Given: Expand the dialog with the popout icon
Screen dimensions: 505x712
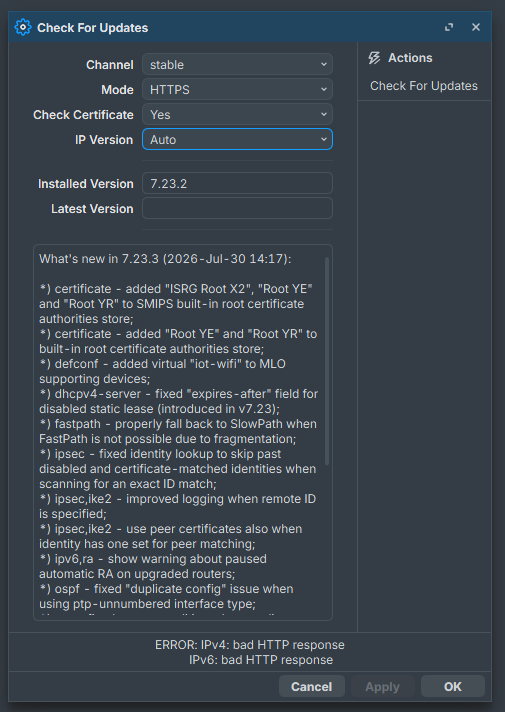Looking at the screenshot, I should pos(449,27).
